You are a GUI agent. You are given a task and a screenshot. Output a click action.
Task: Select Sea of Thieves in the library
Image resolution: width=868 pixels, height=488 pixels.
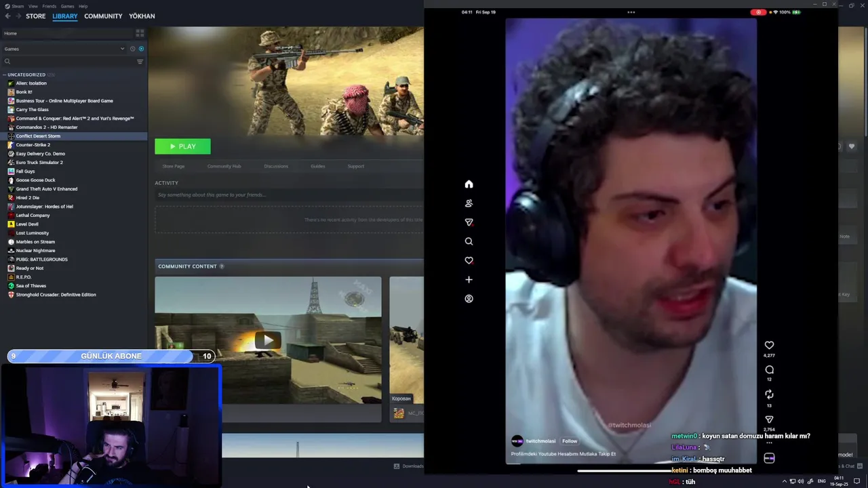coord(31,286)
